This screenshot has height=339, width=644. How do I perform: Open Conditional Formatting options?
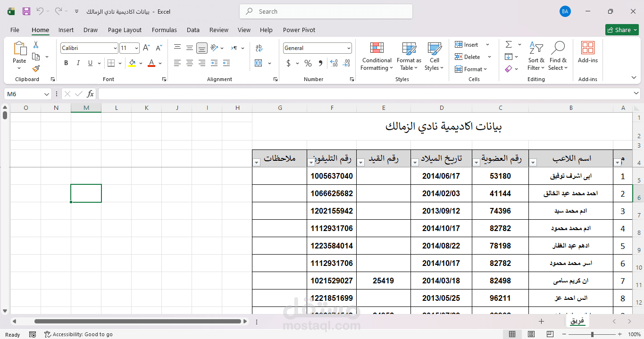coord(376,56)
